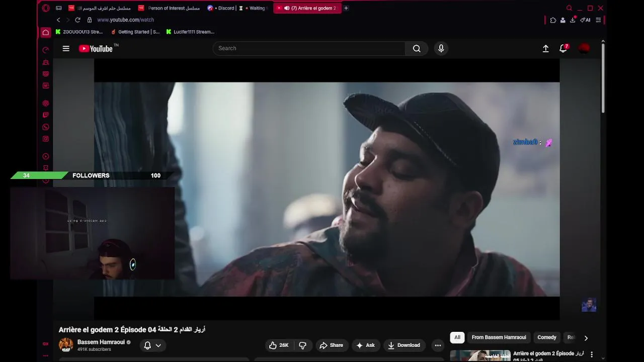Click the Share button

point(331,345)
